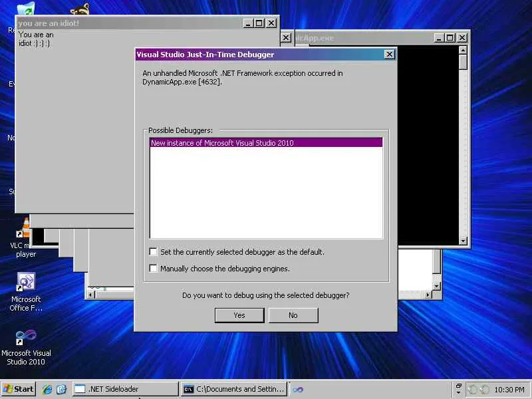532x399 pixels.
Task: Click scroll-right arrow in rear window
Action: pyautogui.click(x=428, y=295)
